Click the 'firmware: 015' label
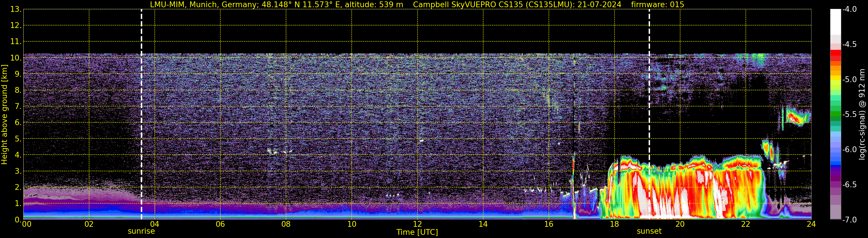 click(657, 5)
